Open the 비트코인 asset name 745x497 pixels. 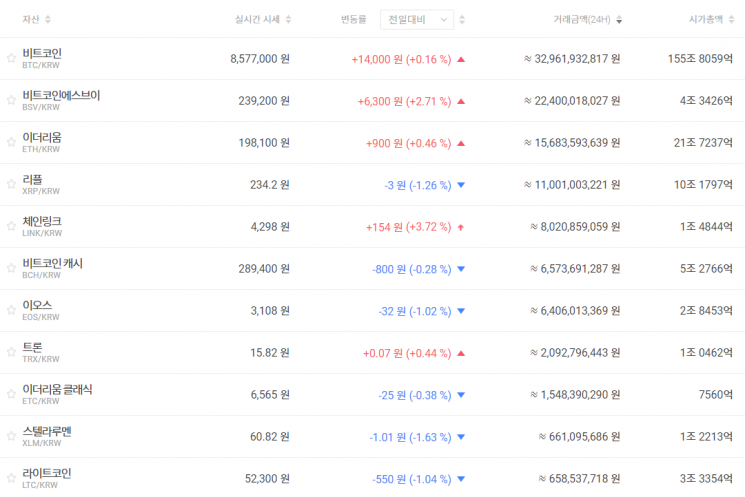click(x=42, y=53)
